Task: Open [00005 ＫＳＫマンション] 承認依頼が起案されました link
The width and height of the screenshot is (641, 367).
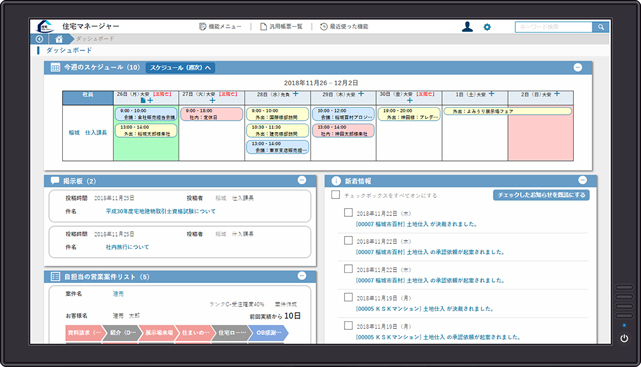Action: coord(438,337)
